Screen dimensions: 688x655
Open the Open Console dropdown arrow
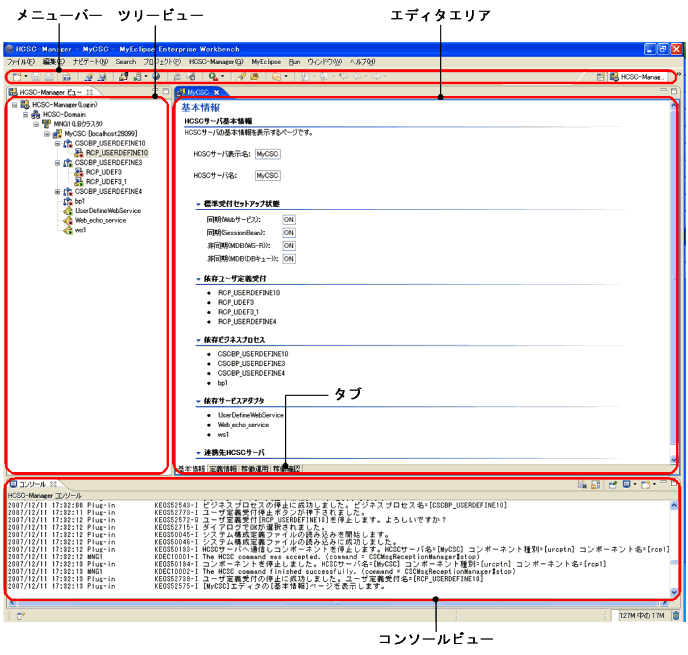pos(654,485)
